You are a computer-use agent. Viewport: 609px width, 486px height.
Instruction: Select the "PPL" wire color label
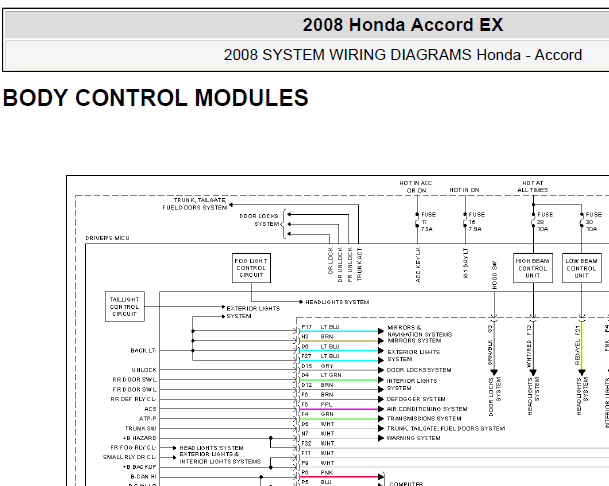click(327, 404)
